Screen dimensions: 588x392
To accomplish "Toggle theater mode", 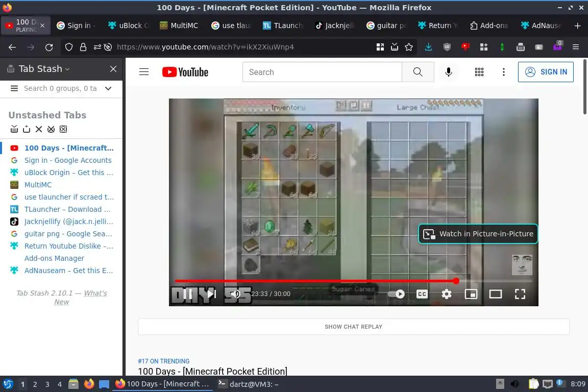I will coord(496,294).
